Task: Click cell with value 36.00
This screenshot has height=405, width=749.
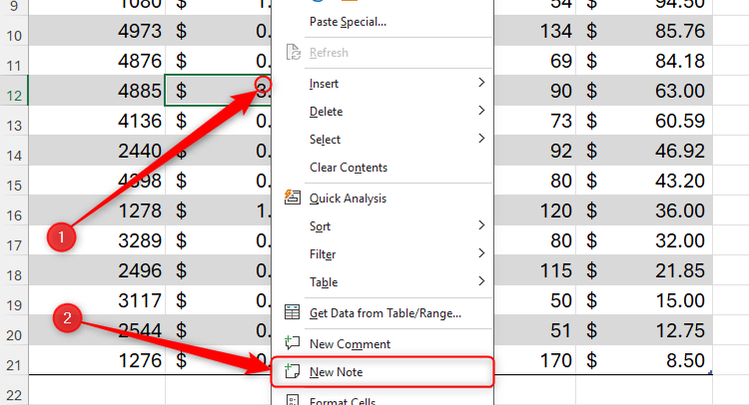Action: click(644, 211)
